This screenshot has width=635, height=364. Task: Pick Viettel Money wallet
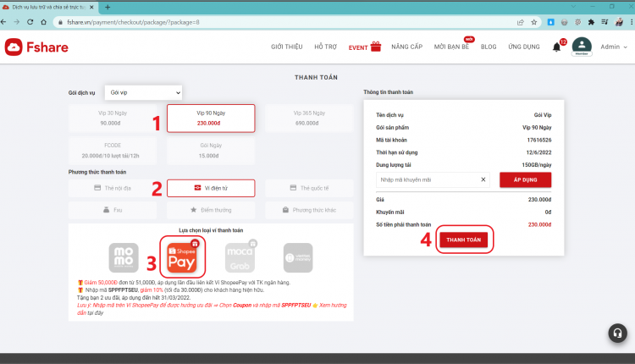(298, 257)
